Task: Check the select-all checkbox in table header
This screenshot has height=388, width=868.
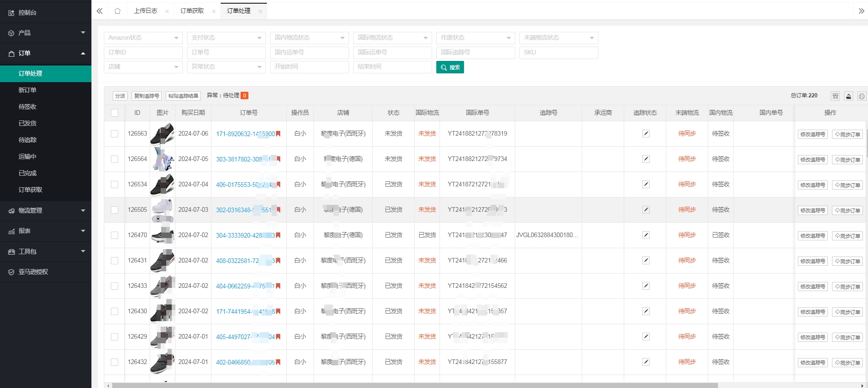Action: [x=115, y=113]
